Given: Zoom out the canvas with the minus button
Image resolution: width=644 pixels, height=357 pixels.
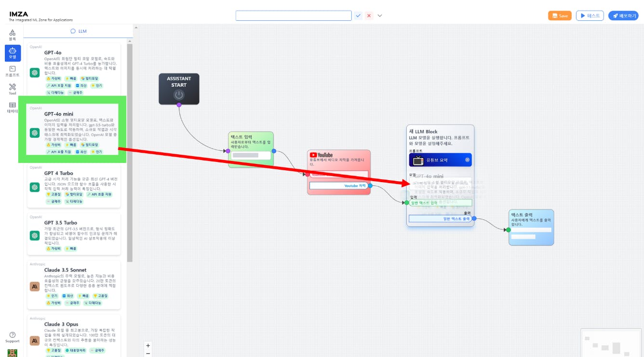Looking at the screenshot, I should click(148, 354).
